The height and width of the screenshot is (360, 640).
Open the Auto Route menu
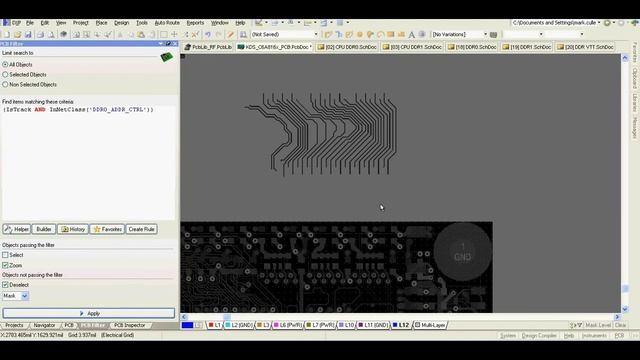point(167,23)
